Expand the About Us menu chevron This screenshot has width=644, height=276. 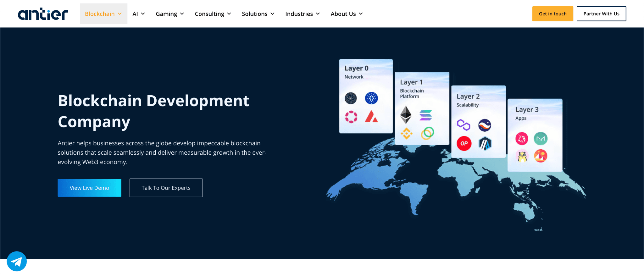click(361, 14)
